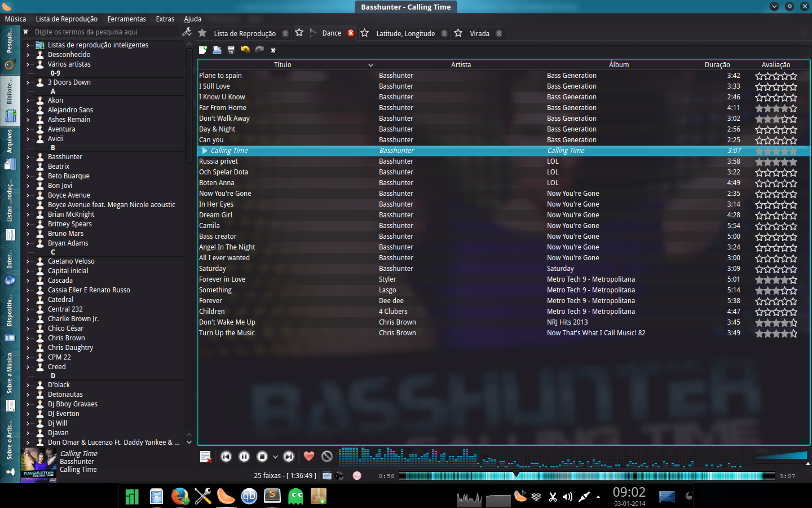Open the Música menu

coord(15,19)
